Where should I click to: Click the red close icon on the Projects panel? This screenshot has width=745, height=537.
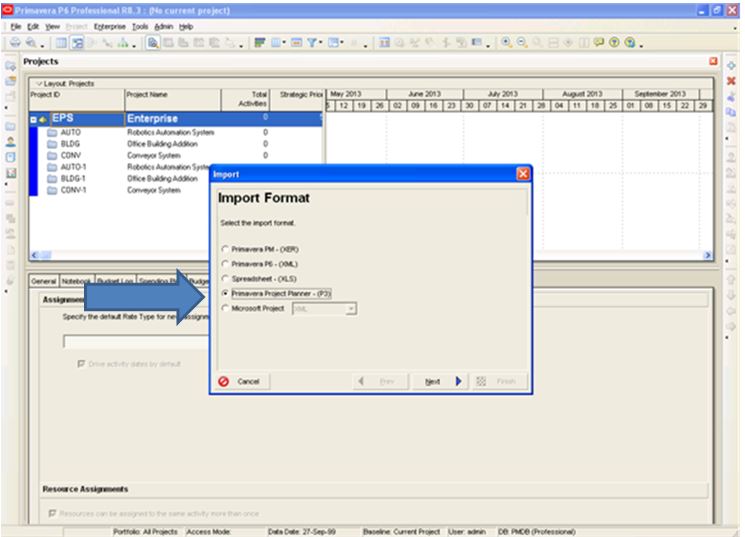[x=712, y=61]
